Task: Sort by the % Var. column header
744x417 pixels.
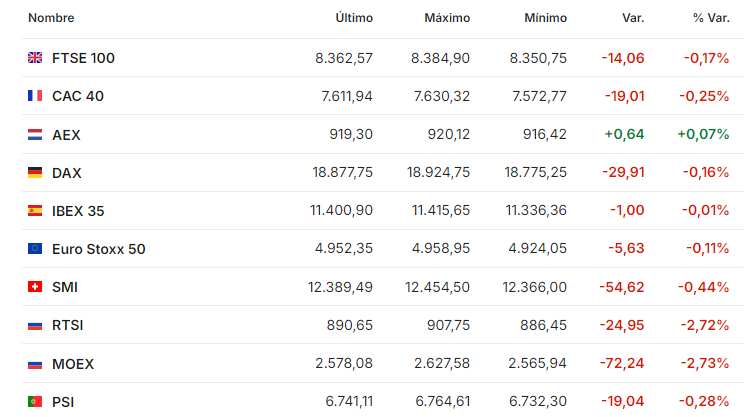Action: (711, 18)
